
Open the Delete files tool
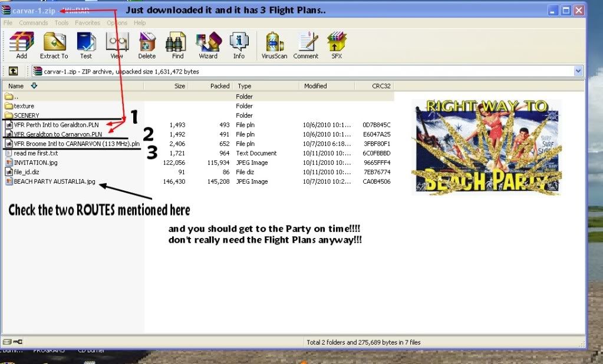click(147, 45)
